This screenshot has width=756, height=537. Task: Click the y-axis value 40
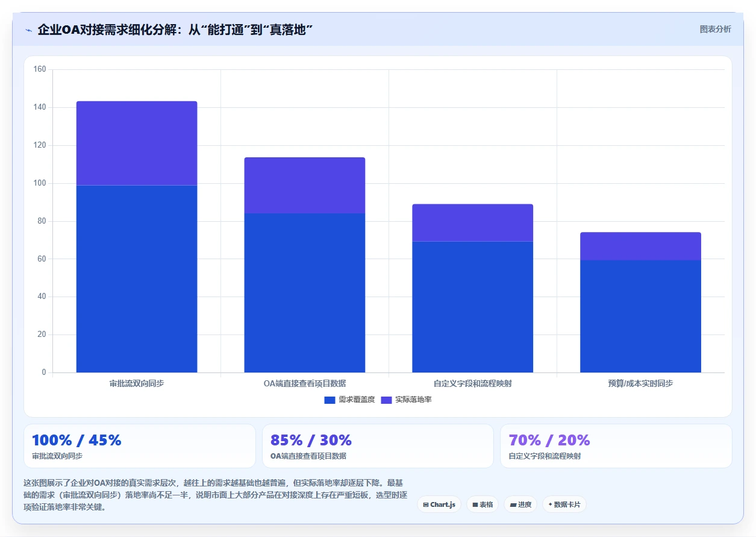point(42,297)
